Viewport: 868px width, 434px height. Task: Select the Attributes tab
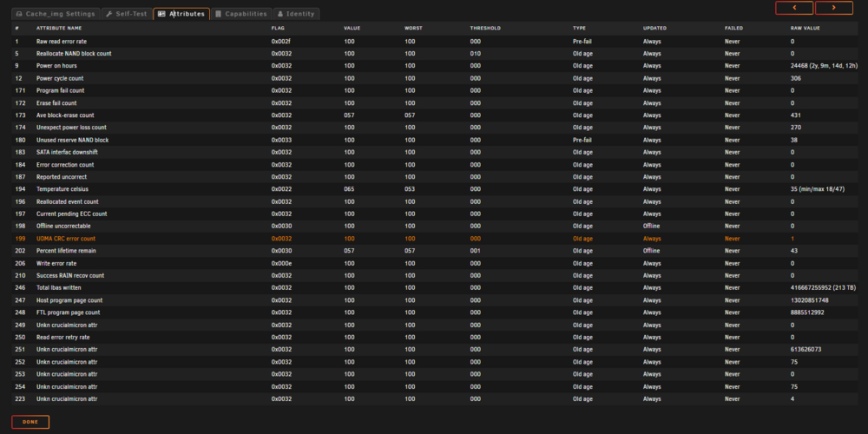pyautogui.click(x=181, y=14)
